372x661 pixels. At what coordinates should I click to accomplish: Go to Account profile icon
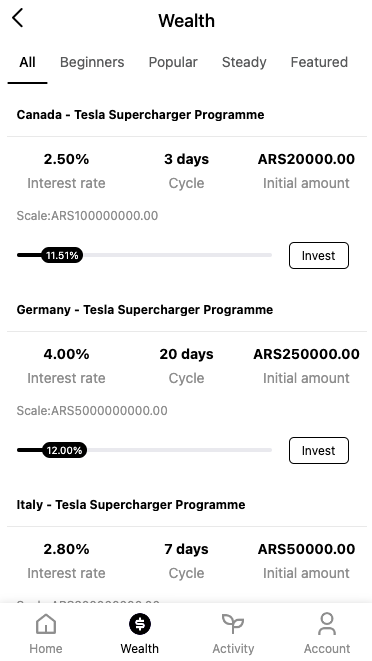tap(327, 624)
